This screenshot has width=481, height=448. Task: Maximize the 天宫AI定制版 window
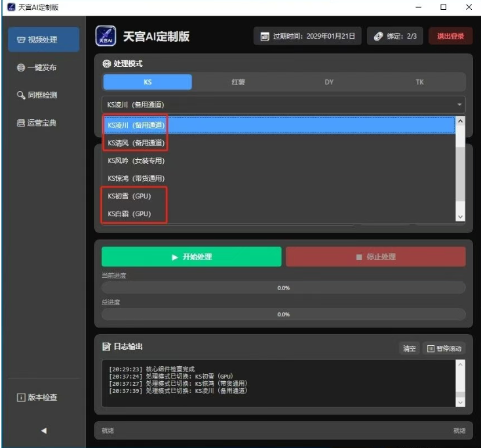(443, 7)
